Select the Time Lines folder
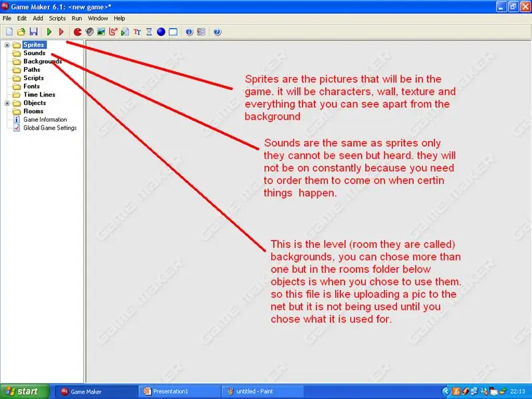Image resolution: width=532 pixels, height=399 pixels. point(39,94)
